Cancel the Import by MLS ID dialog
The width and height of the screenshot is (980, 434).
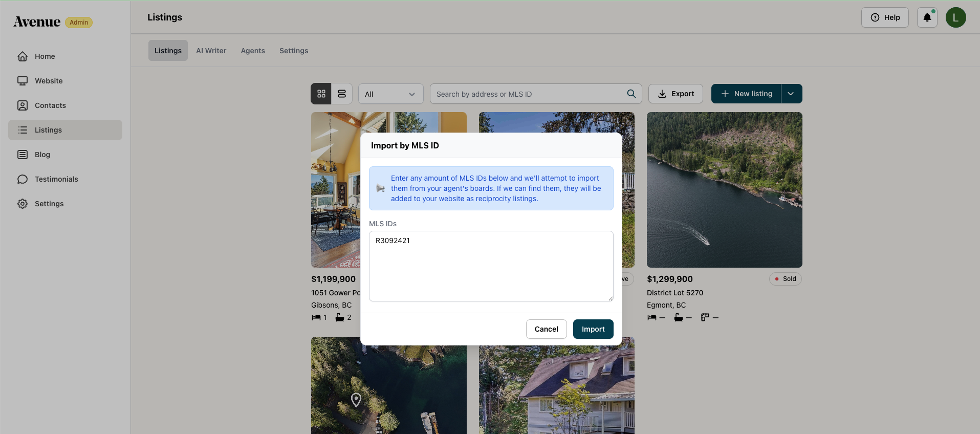pyautogui.click(x=547, y=329)
